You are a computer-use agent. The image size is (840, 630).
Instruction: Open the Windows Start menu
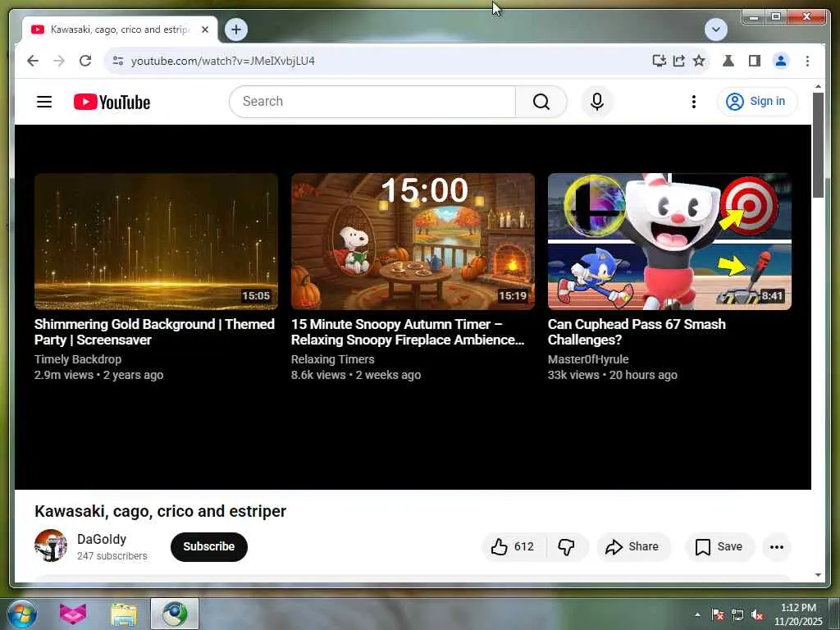[22, 614]
